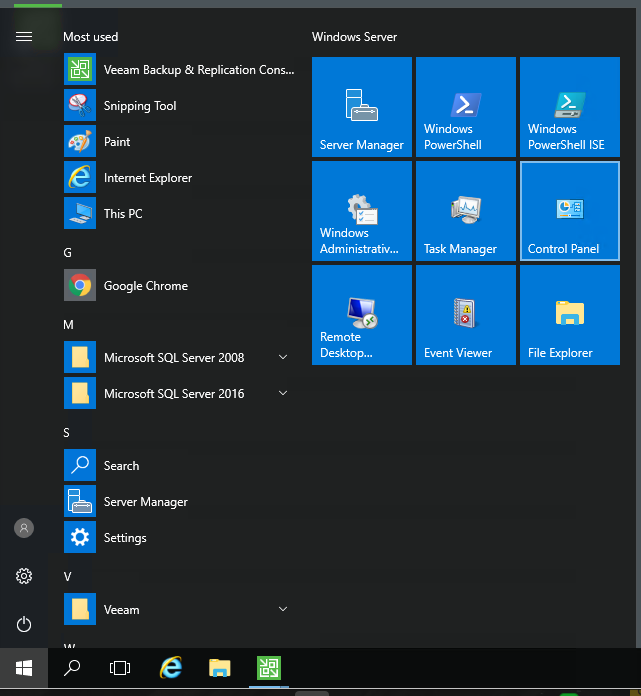Launch Google Chrome from the app list
The image size is (641, 696).
pyautogui.click(x=179, y=285)
